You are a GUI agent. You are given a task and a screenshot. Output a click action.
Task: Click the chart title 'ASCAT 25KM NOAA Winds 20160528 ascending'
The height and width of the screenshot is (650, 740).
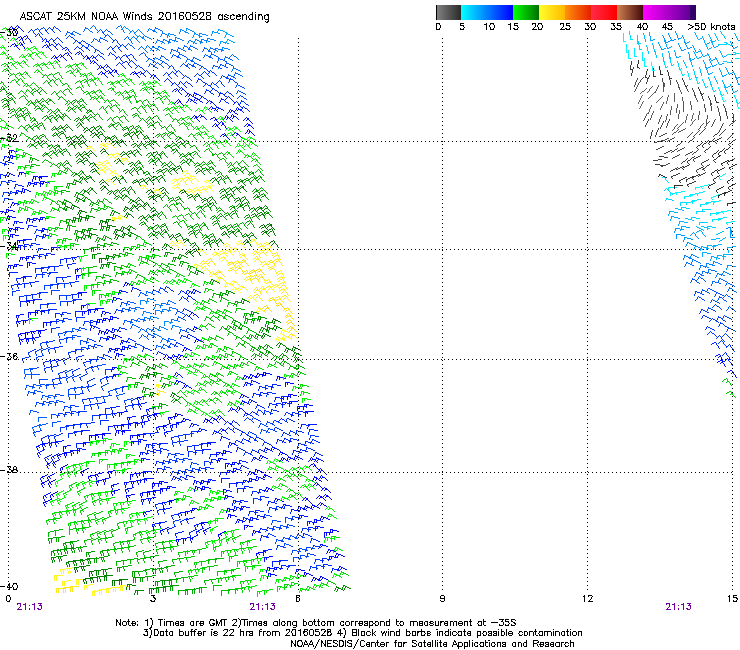(x=144, y=17)
